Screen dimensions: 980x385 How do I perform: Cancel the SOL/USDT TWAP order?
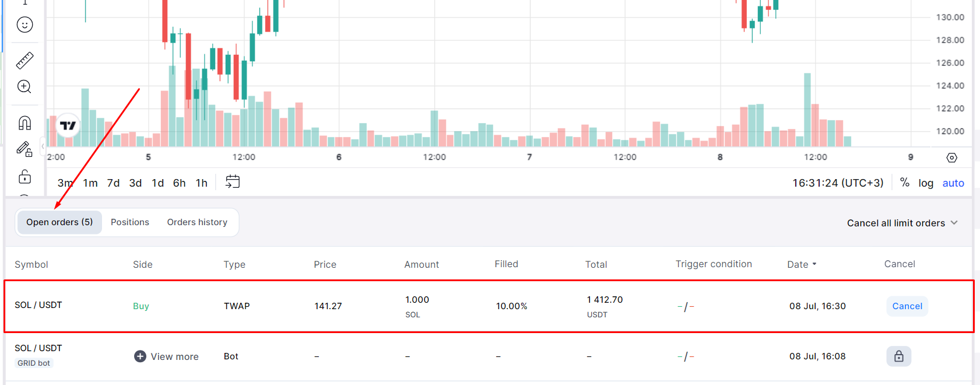coord(907,306)
